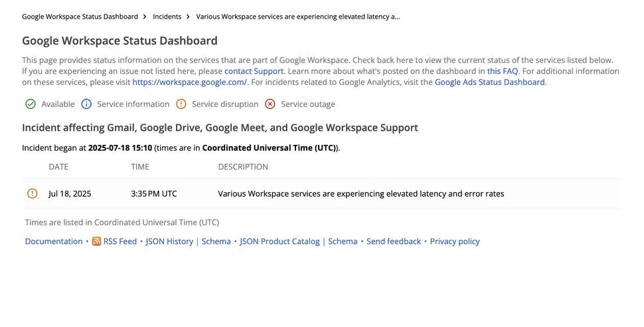Select the 3:35 PM UTC time cell

pos(154,193)
